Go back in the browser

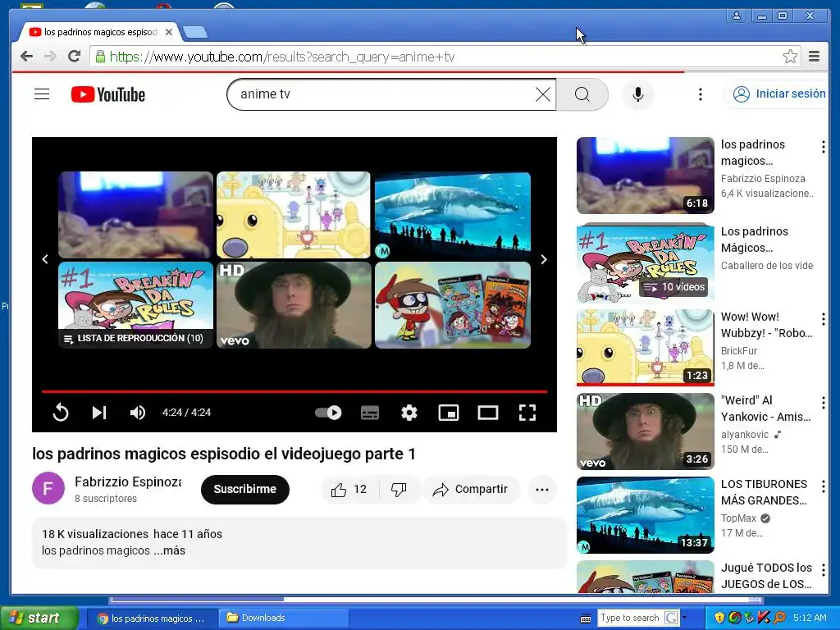[x=26, y=57]
